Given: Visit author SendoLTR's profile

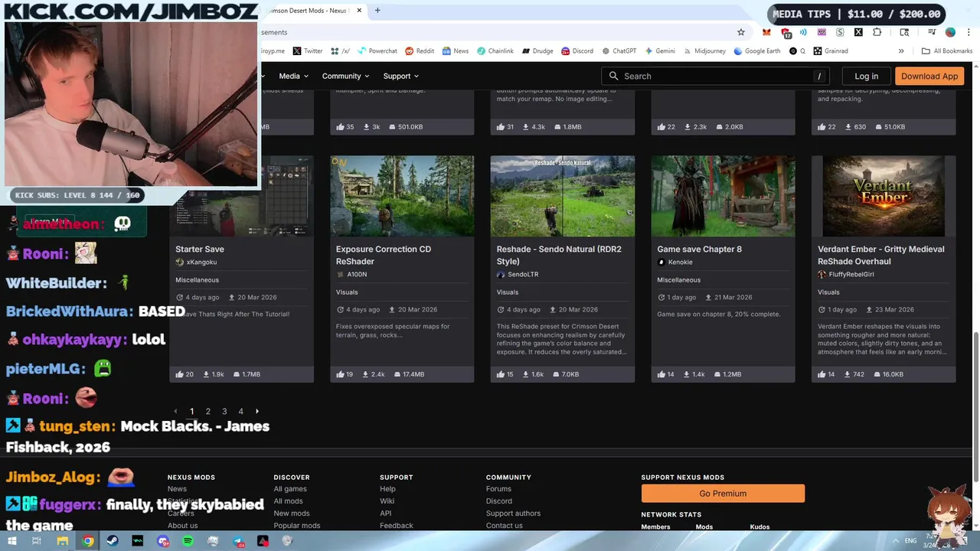Looking at the screenshot, I should pos(524,274).
